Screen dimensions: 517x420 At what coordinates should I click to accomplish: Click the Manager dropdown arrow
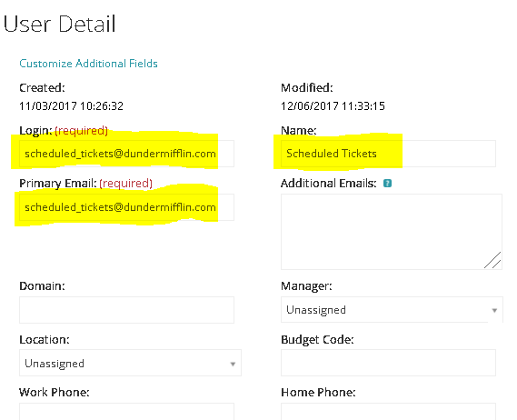click(x=494, y=310)
